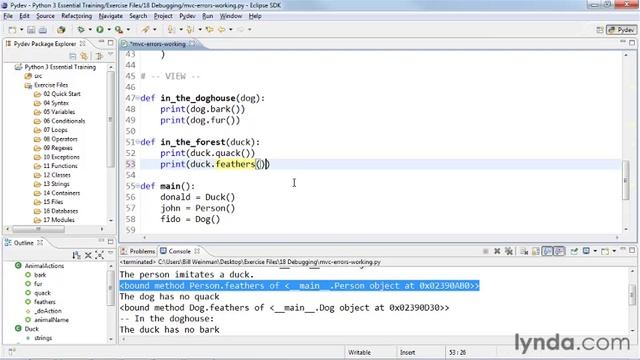Click the External Tools run icon

(x=119, y=29)
